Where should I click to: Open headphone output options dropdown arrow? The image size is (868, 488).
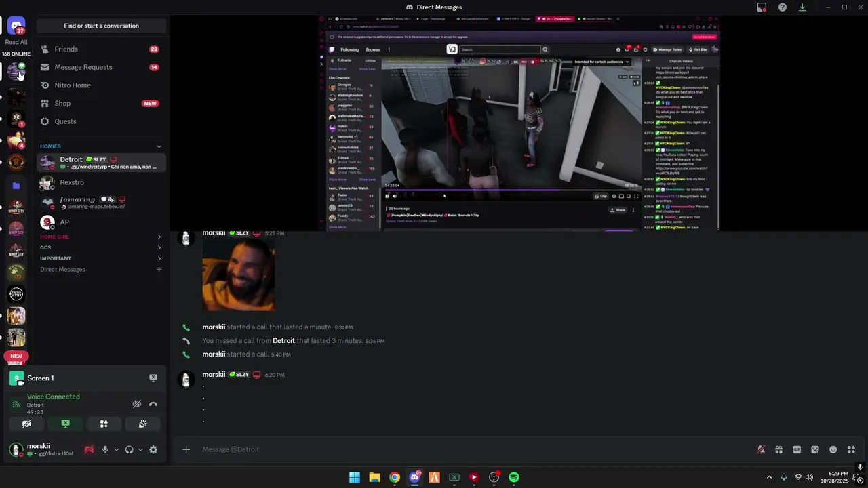point(140,449)
